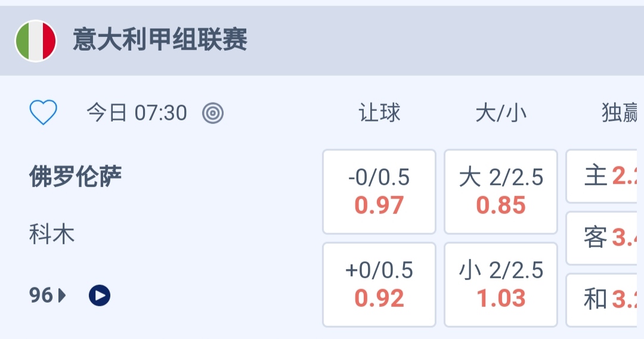Expand the 96 more markets arrow
644x339 pixels.
click(x=62, y=295)
